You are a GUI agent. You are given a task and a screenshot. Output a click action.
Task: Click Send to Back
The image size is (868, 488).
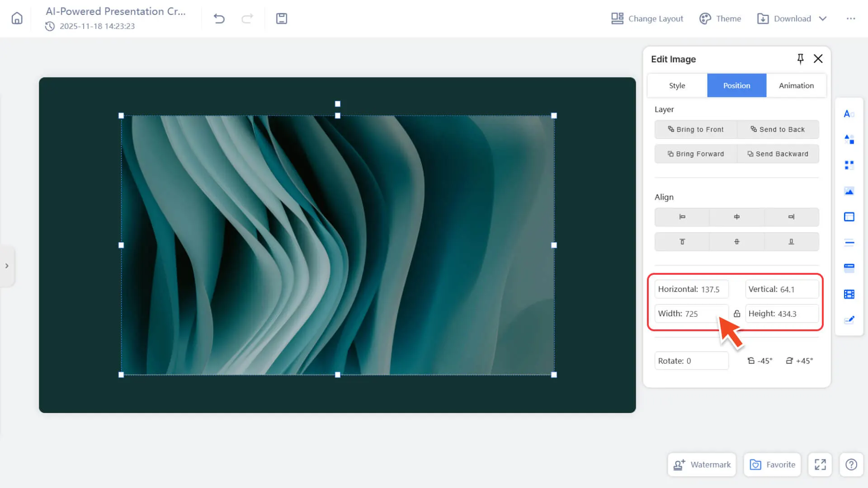point(778,129)
